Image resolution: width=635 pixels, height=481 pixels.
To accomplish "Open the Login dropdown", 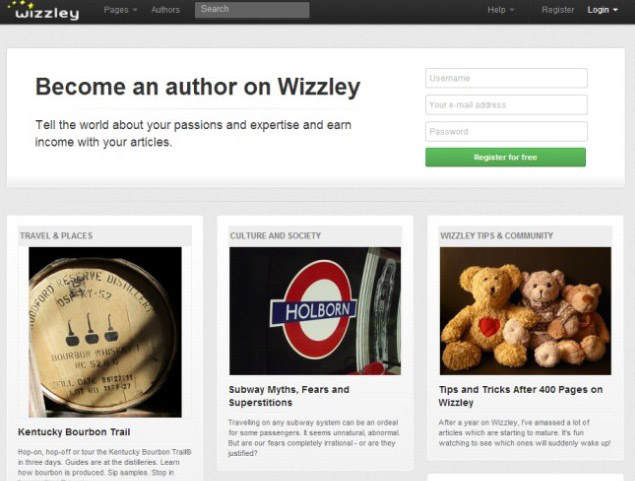I will pyautogui.click(x=602, y=10).
